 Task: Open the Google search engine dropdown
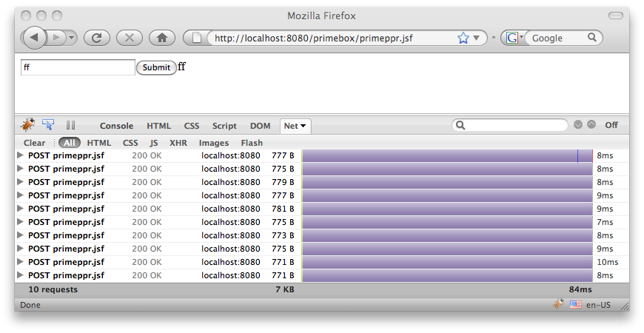coord(514,38)
